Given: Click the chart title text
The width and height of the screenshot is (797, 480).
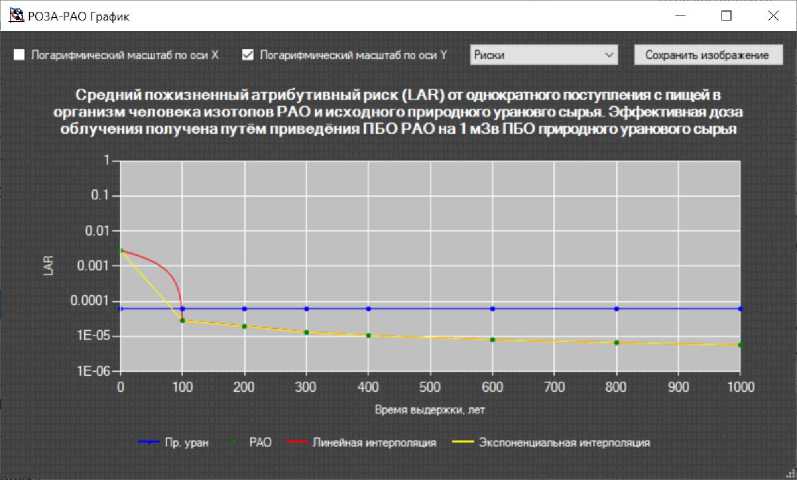Looking at the screenshot, I should (398, 112).
